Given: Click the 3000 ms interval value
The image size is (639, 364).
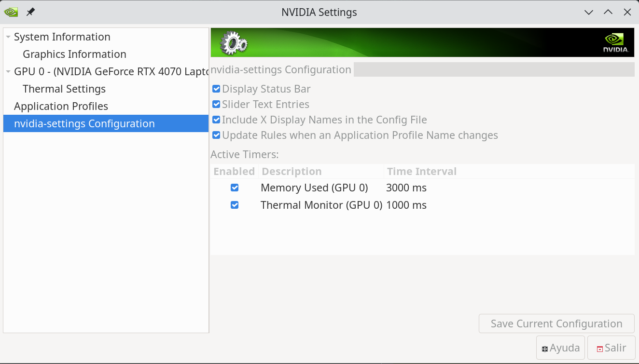Looking at the screenshot, I should 406,188.
